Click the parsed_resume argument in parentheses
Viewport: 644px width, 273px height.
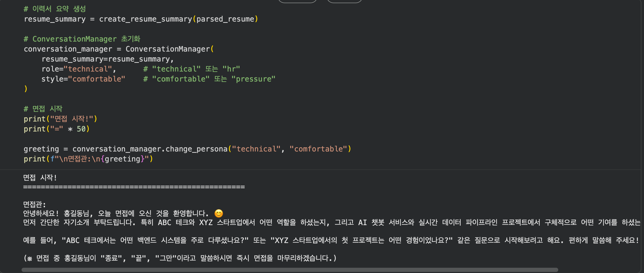coord(225,19)
